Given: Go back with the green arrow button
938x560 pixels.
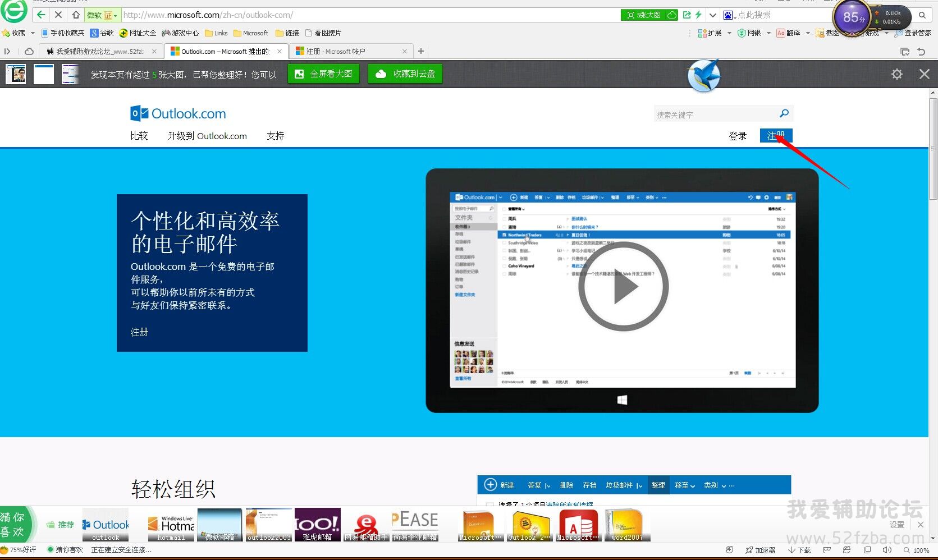Looking at the screenshot, I should (41, 15).
